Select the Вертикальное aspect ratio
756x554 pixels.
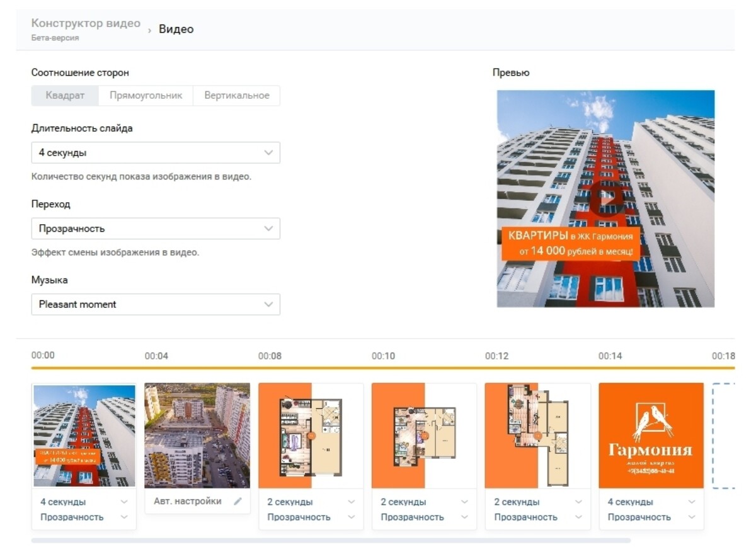236,96
